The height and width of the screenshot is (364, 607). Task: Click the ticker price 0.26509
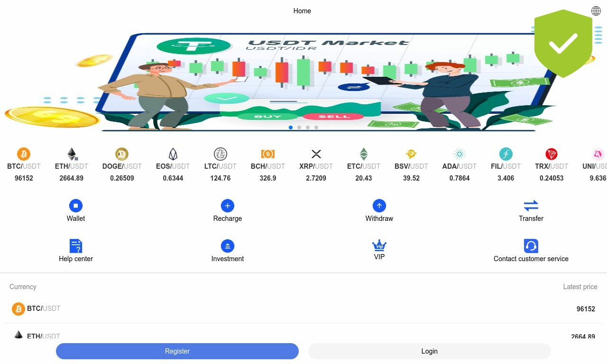tap(122, 178)
